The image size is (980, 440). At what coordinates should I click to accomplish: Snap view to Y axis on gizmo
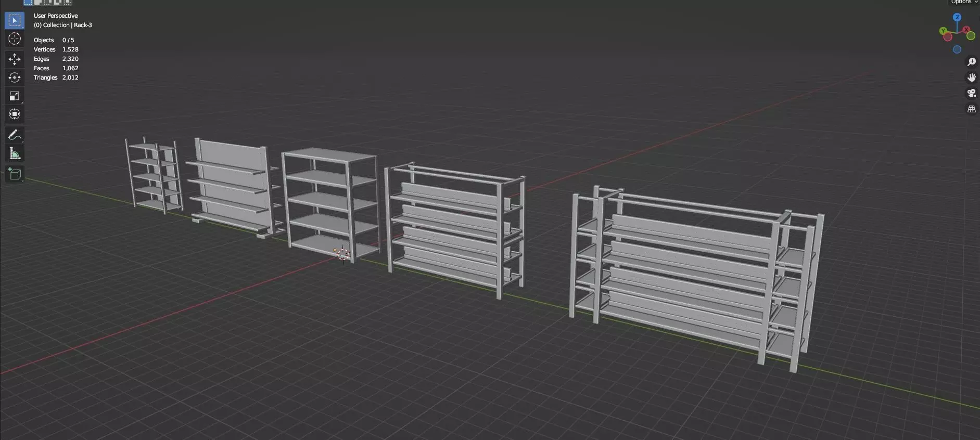(x=943, y=31)
